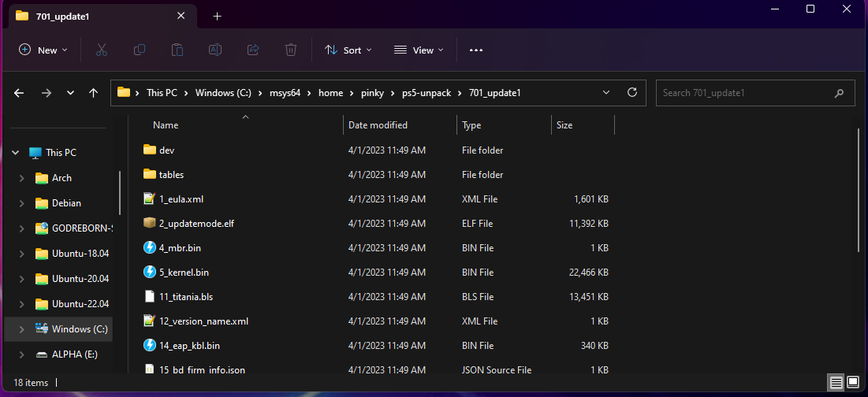
Task: Click the tables folder icon
Action: (x=150, y=174)
